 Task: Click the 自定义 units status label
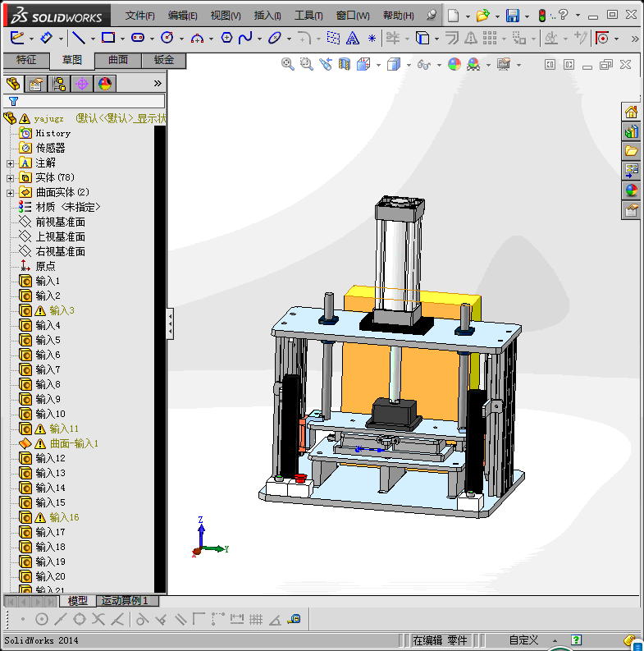coord(523,640)
